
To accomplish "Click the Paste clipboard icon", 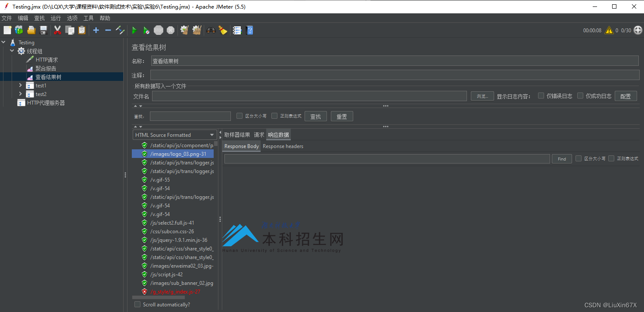I will tap(82, 30).
